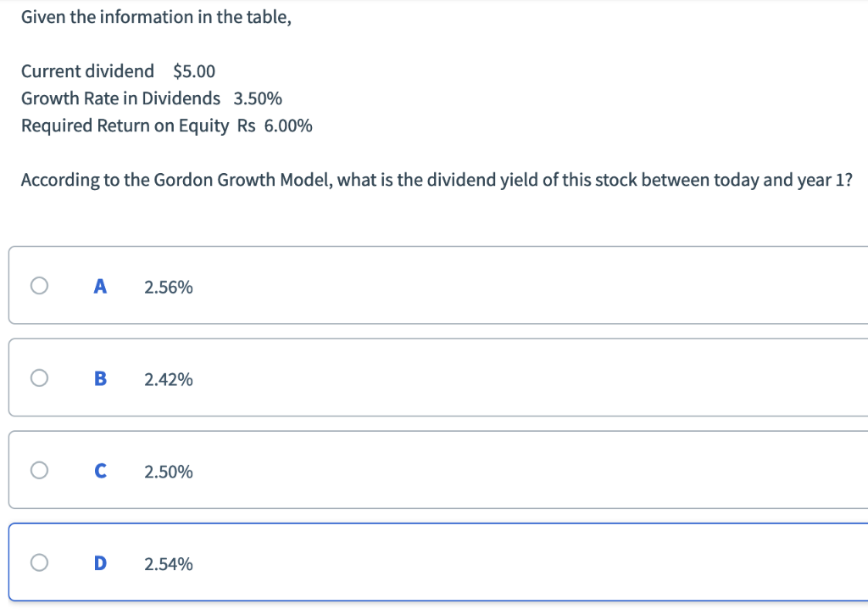Choose the answer option reading 2.56%
The image size is (868, 615).
pos(168,287)
